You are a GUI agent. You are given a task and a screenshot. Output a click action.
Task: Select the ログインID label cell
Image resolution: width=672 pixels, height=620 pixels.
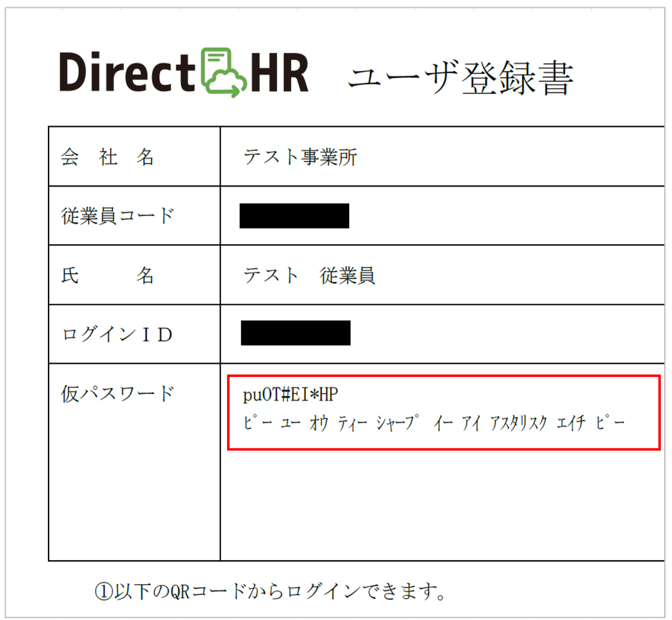pyautogui.click(x=134, y=334)
